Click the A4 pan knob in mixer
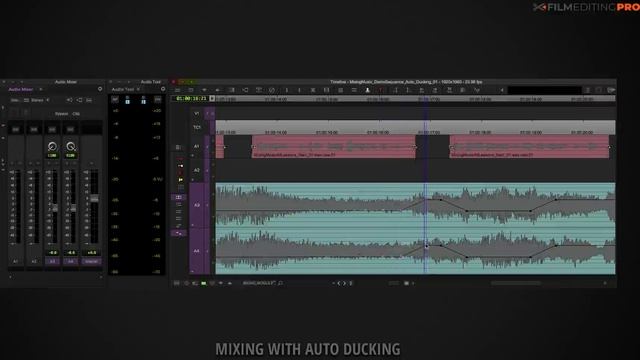The width and height of the screenshot is (640, 360). click(x=71, y=146)
